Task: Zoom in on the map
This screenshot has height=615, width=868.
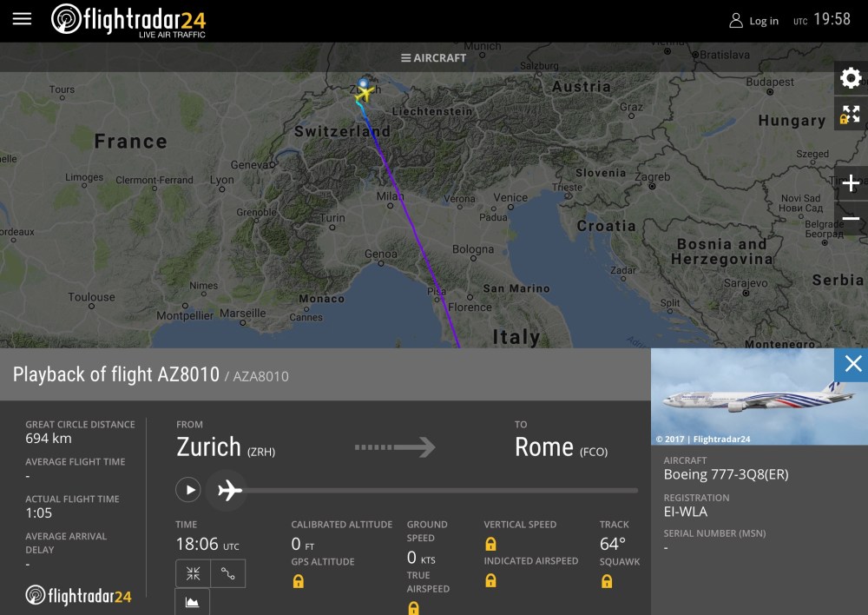Action: pos(851,183)
